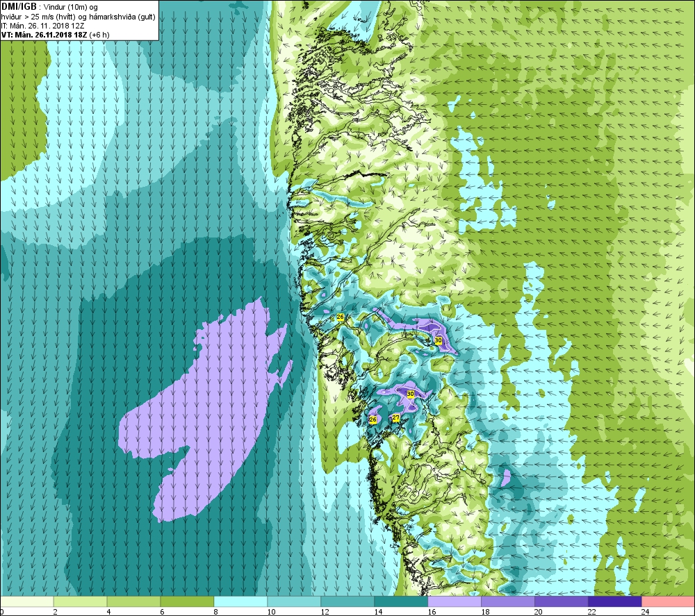Select the 16–18 m/s lavender legend swatch
This screenshot has height=616, width=695.
pyautogui.click(x=455, y=601)
